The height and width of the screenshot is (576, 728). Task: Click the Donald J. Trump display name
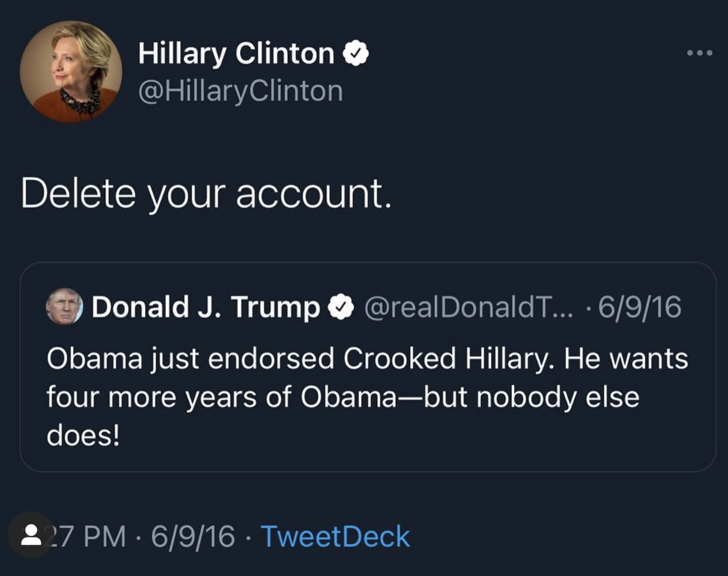(x=206, y=308)
